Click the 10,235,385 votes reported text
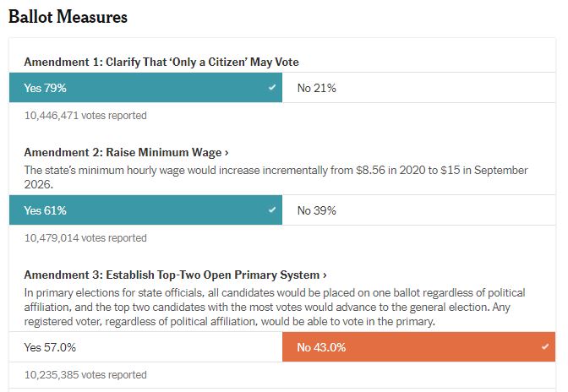 tap(85, 374)
